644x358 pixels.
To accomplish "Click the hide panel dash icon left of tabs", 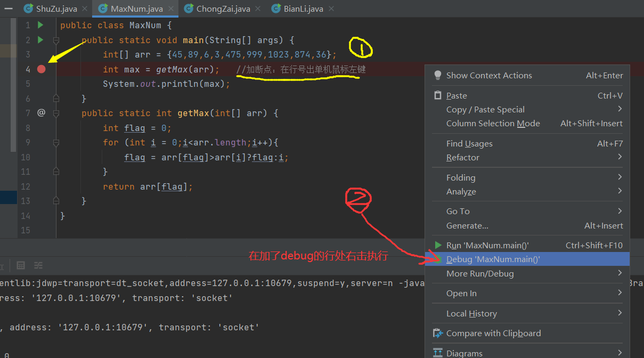I will point(9,8).
